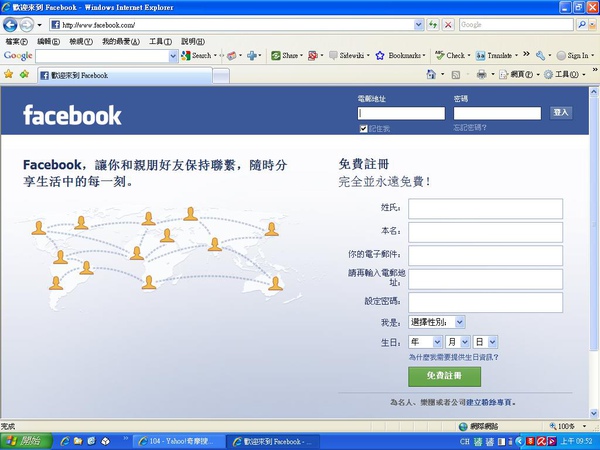The image size is (600, 450).
Task: Click the page scrollbar up arrow
Action: pyautogui.click(x=593, y=92)
